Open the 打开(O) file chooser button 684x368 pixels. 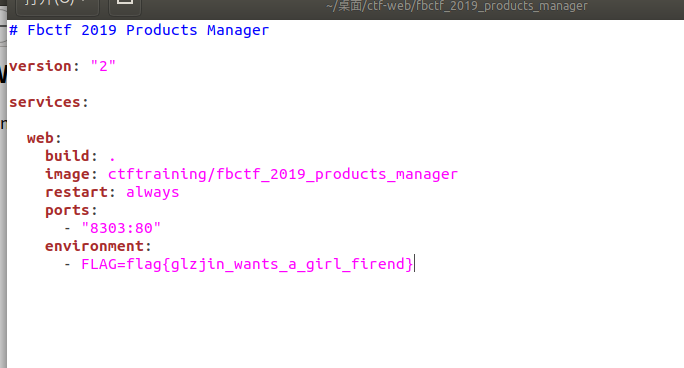57,4
